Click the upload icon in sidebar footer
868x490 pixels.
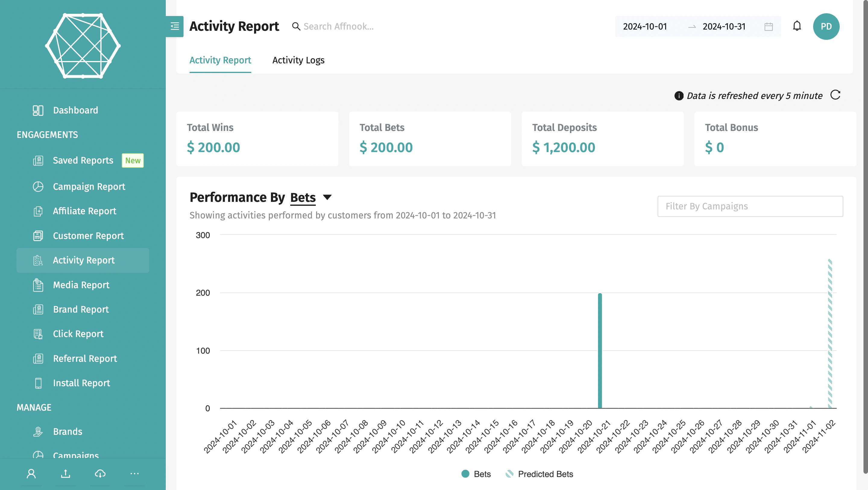point(65,473)
